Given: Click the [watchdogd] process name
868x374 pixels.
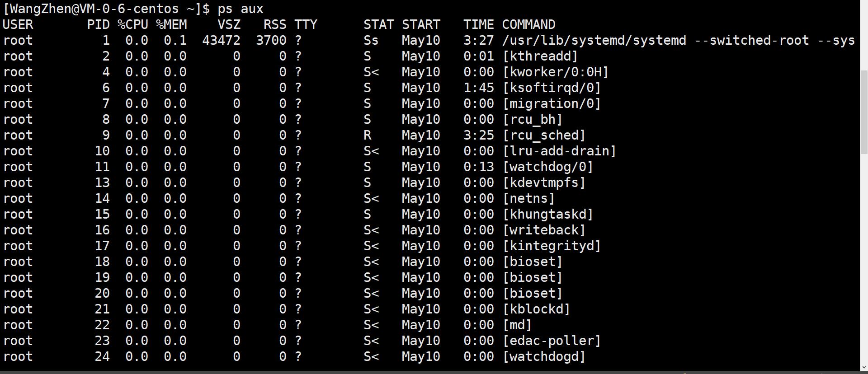Looking at the screenshot, I should coord(544,356).
